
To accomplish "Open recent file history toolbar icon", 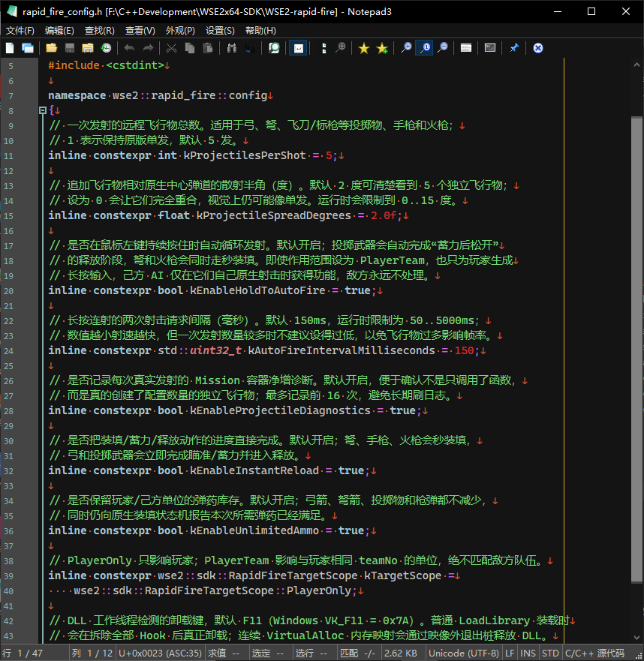I will click(107, 48).
